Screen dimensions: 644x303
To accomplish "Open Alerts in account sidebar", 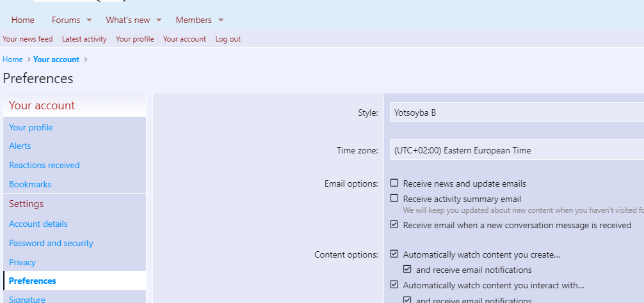I will point(20,146).
